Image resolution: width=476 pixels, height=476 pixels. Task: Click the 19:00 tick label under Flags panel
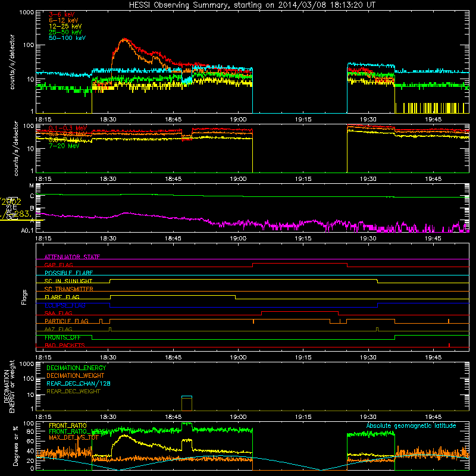[x=239, y=358]
